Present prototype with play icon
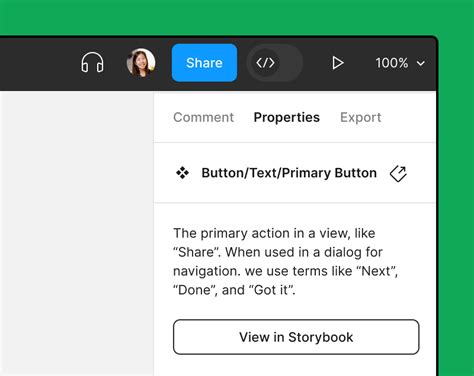Viewport: 474px width, 376px height. 338,63
